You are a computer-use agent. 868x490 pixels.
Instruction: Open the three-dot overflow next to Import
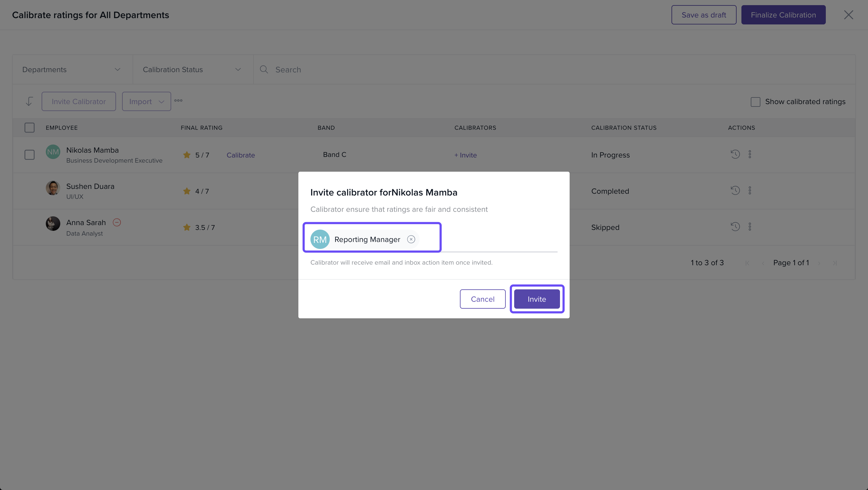(x=178, y=101)
